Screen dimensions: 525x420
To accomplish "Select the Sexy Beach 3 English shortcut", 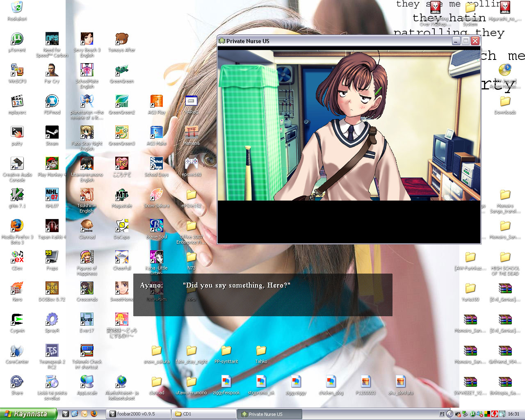I will [x=87, y=39].
